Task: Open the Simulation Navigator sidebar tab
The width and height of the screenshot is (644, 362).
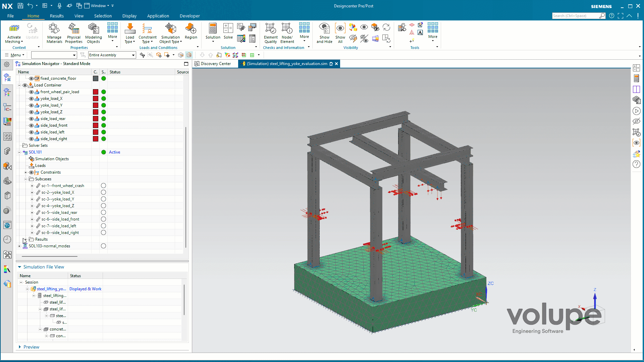Action: (x=7, y=78)
